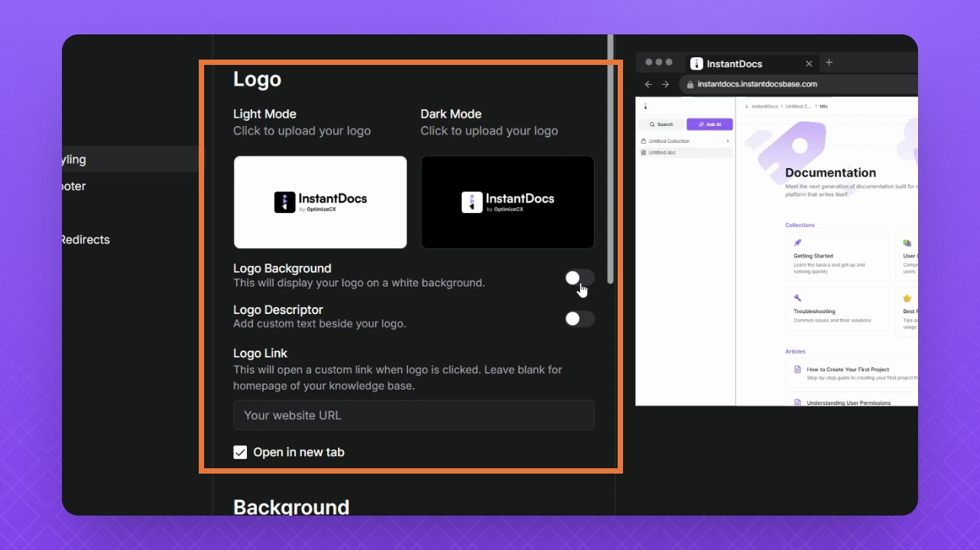Focus the Your website URL field
This screenshot has height=550, width=980.
(x=414, y=415)
